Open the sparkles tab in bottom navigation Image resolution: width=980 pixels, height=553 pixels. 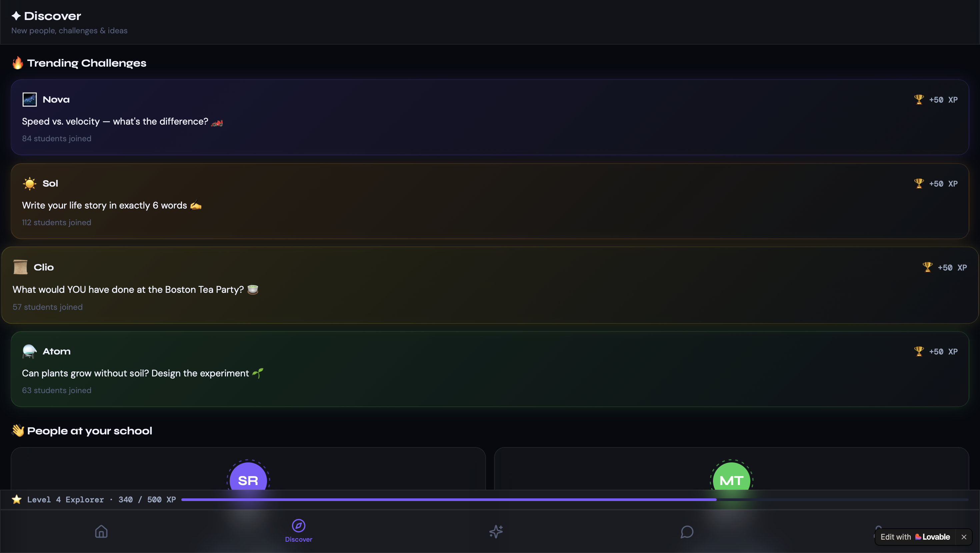point(496,531)
